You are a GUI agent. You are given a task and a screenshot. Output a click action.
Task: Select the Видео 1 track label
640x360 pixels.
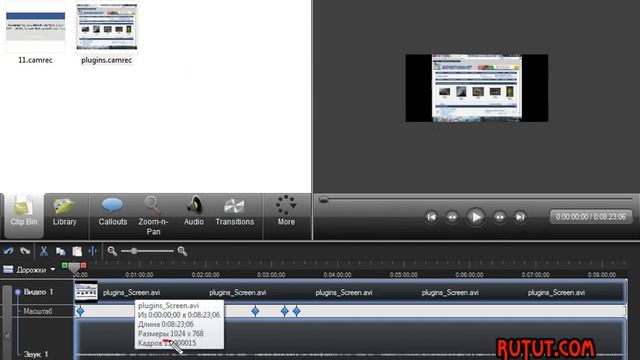38,292
